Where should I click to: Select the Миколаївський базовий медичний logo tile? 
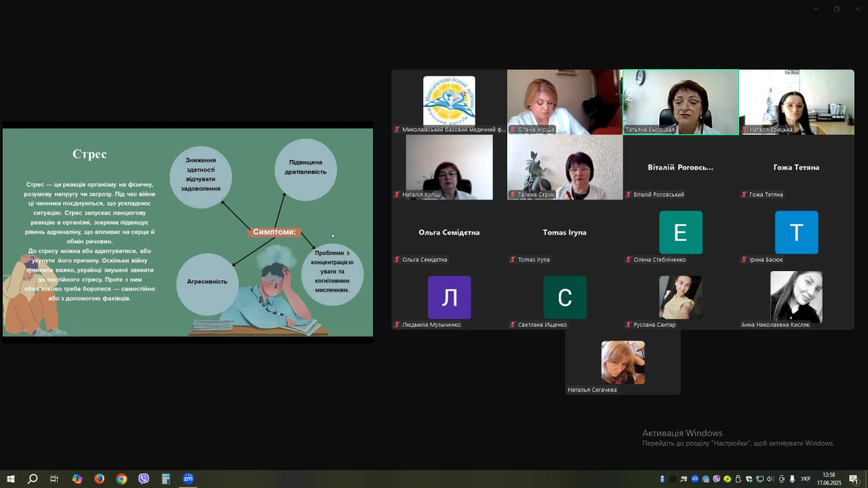[449, 102]
